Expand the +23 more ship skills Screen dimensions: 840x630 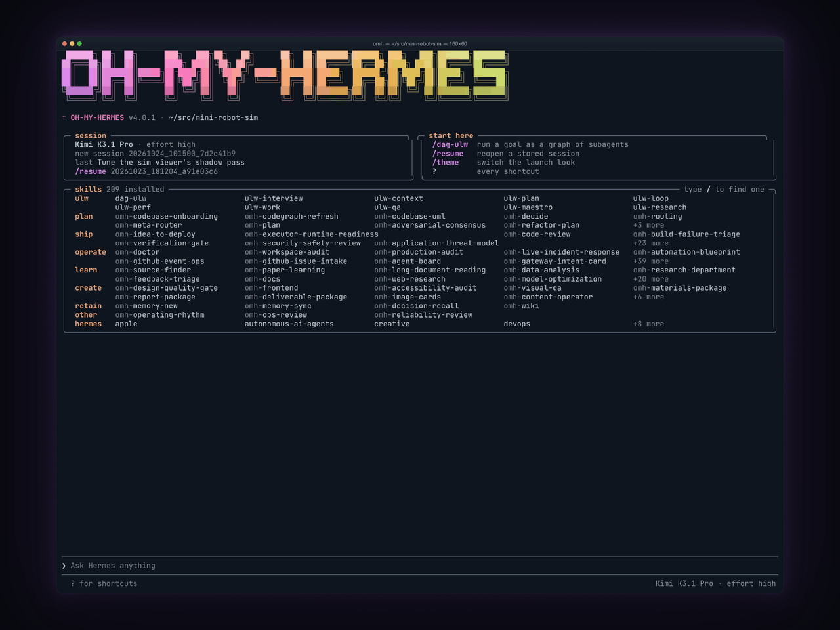(x=651, y=243)
